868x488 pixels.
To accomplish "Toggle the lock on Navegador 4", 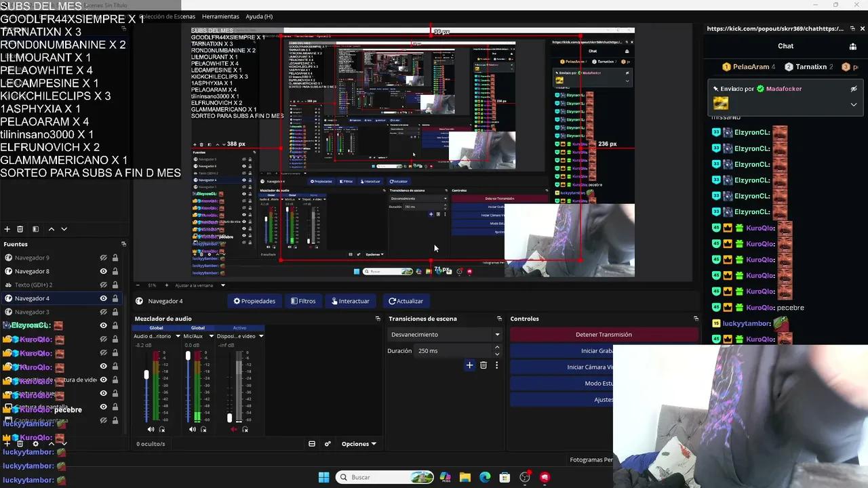I will click(x=115, y=298).
